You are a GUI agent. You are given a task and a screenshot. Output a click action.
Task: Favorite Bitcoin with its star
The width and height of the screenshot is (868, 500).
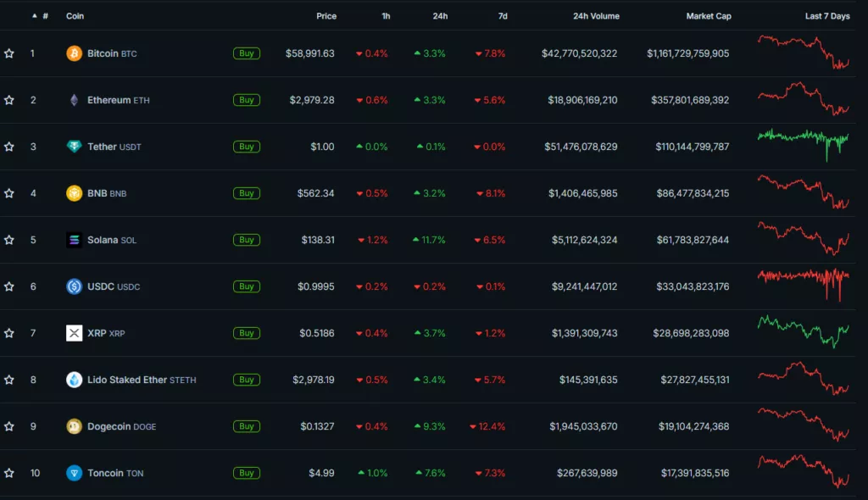9,53
